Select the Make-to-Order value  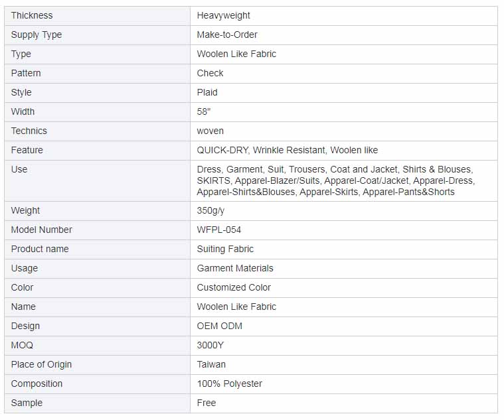pos(227,35)
